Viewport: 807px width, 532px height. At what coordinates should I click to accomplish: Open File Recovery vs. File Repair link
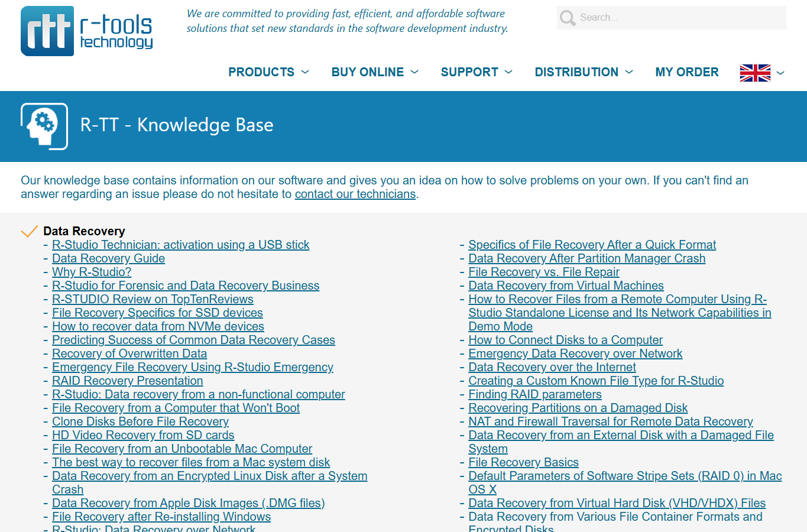544,272
